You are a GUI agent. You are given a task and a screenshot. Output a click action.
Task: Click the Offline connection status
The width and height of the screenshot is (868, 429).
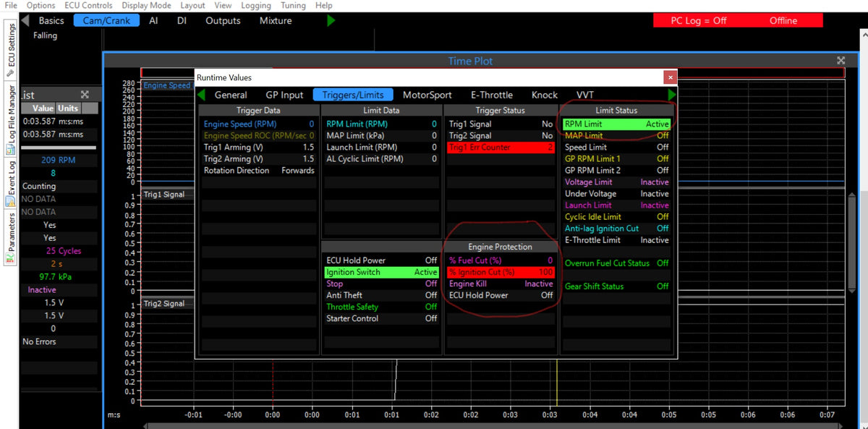click(783, 21)
